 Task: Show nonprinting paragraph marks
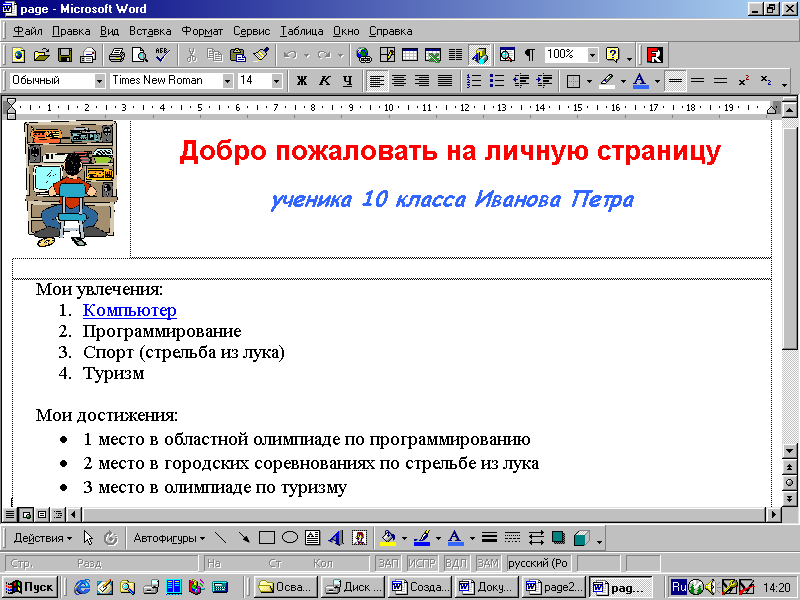[530, 55]
